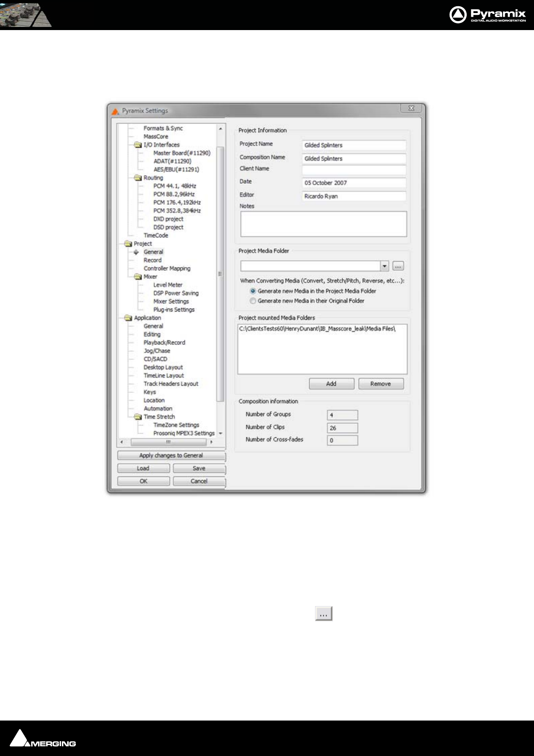Select Controller Mapping tree item
534x756 pixels.
(x=167, y=268)
